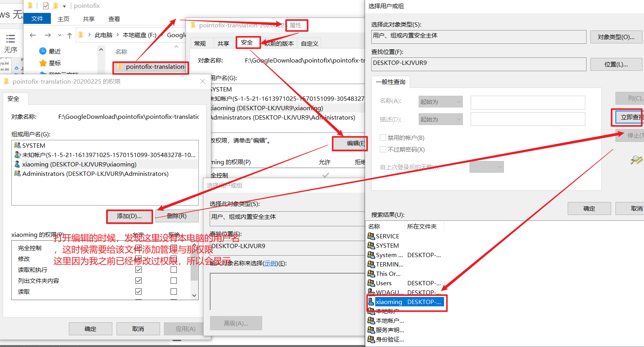644x347 pixels.
Task: Click the SERVICE icon in search results
Action: point(371,236)
